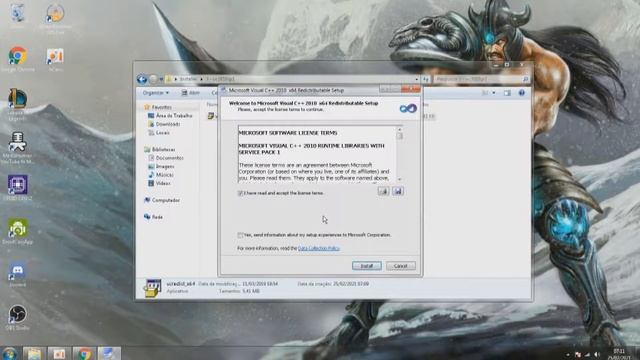Select Rede in the Explorer sidebar
The width and height of the screenshot is (640, 360).
coord(153,217)
